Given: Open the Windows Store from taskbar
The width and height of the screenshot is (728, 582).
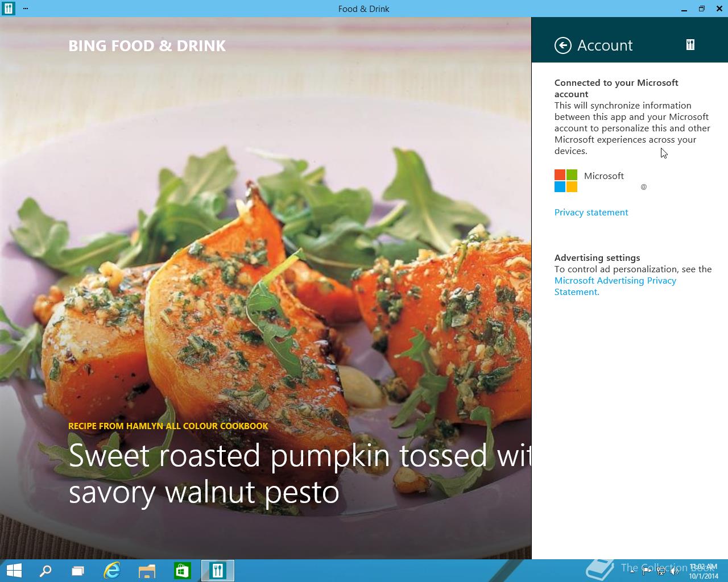Looking at the screenshot, I should point(182,571).
